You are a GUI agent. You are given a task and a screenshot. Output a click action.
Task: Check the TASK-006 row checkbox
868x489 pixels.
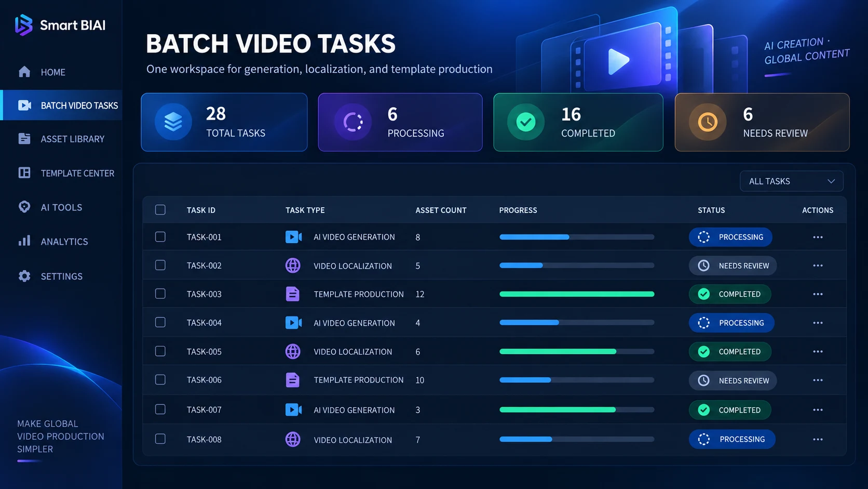coord(160,380)
